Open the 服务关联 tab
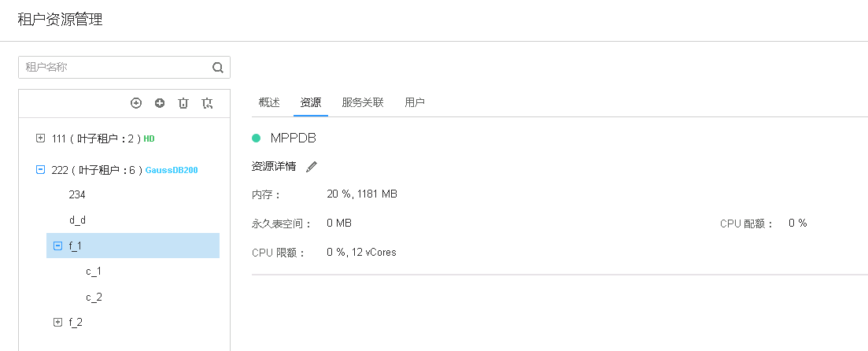Viewport: 868px width, 351px height. (x=363, y=102)
